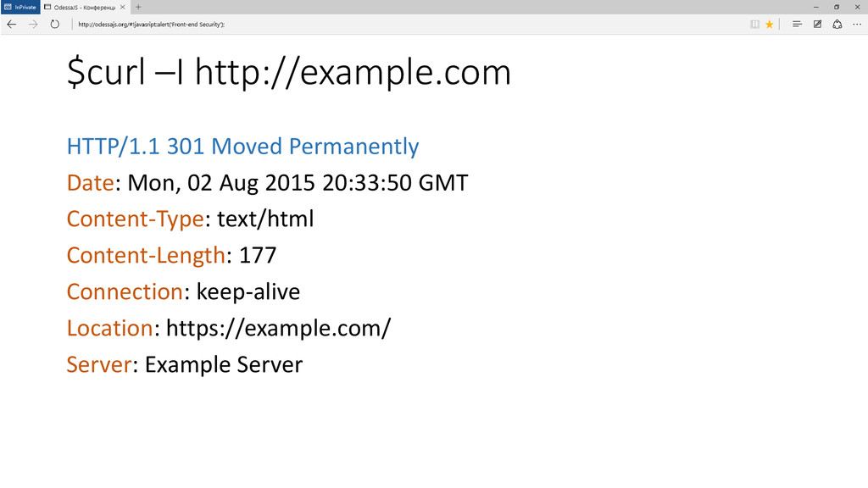Go back to the previous page
Viewport: 868px width, 488px height.
click(x=12, y=25)
